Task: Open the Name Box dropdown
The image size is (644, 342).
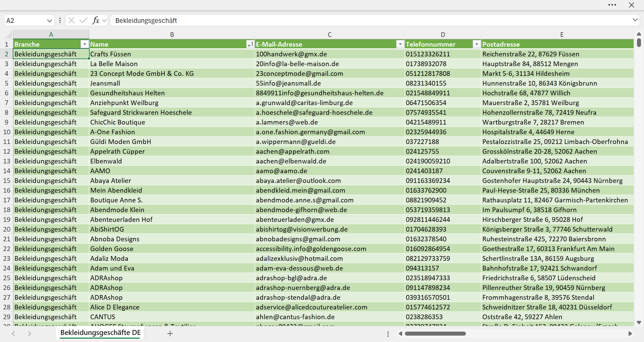Action: point(49,20)
